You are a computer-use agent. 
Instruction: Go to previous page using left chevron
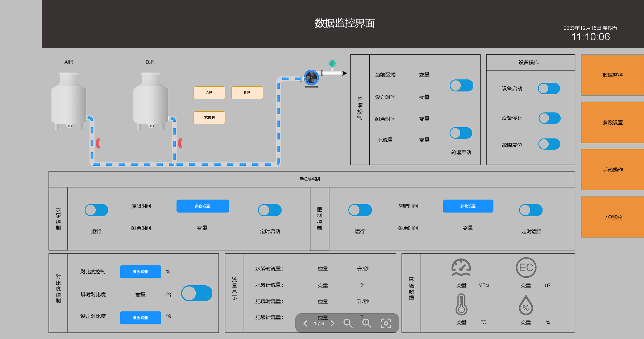pyautogui.click(x=306, y=323)
